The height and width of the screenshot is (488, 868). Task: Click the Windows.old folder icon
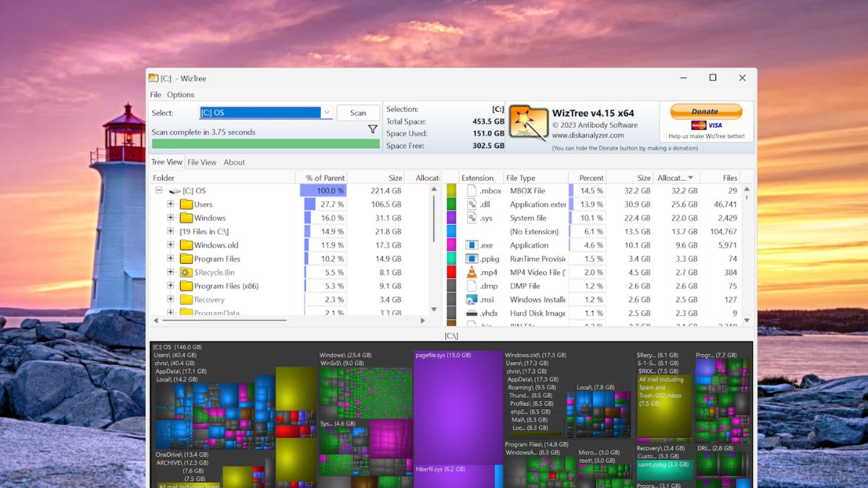tap(186, 246)
